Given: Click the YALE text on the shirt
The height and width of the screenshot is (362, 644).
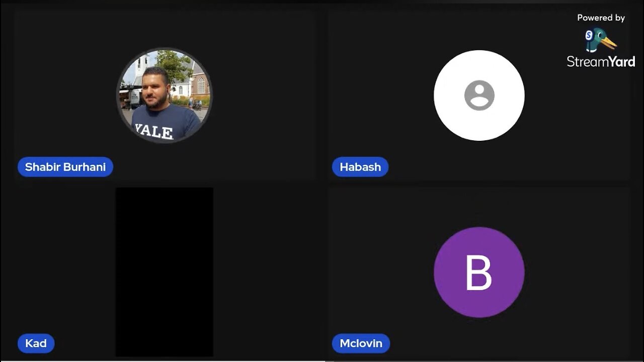Looking at the screenshot, I should [x=154, y=131].
